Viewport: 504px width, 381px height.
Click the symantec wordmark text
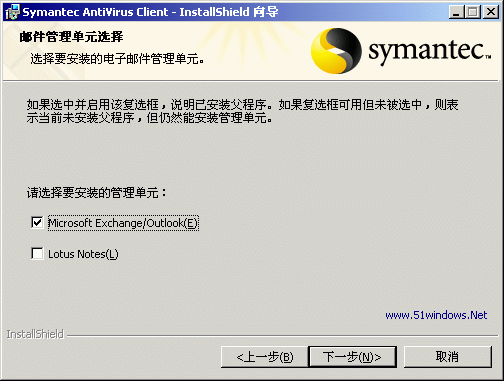click(429, 51)
